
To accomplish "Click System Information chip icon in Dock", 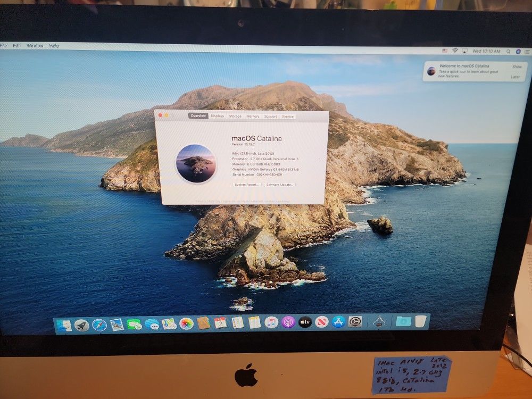I will pyautogui.click(x=379, y=321).
